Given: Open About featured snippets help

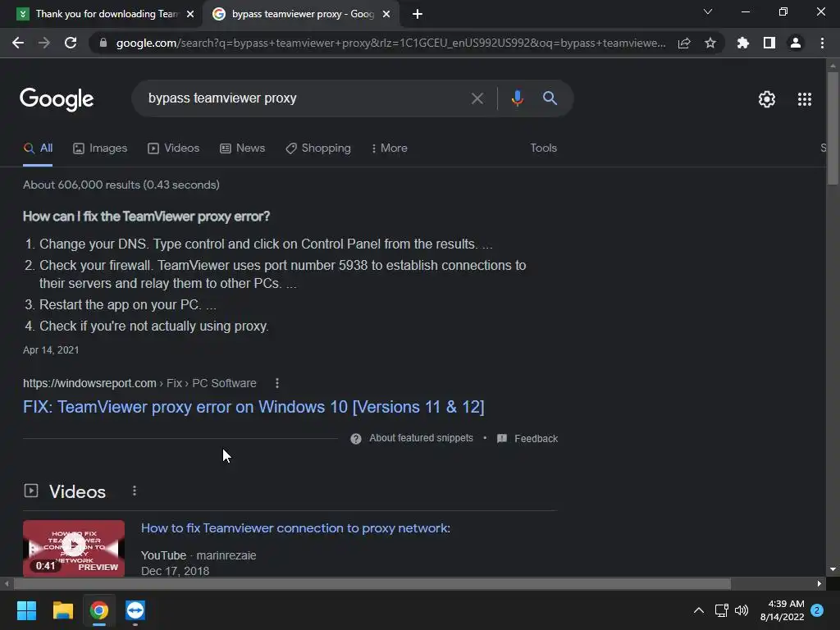Looking at the screenshot, I should pos(412,438).
